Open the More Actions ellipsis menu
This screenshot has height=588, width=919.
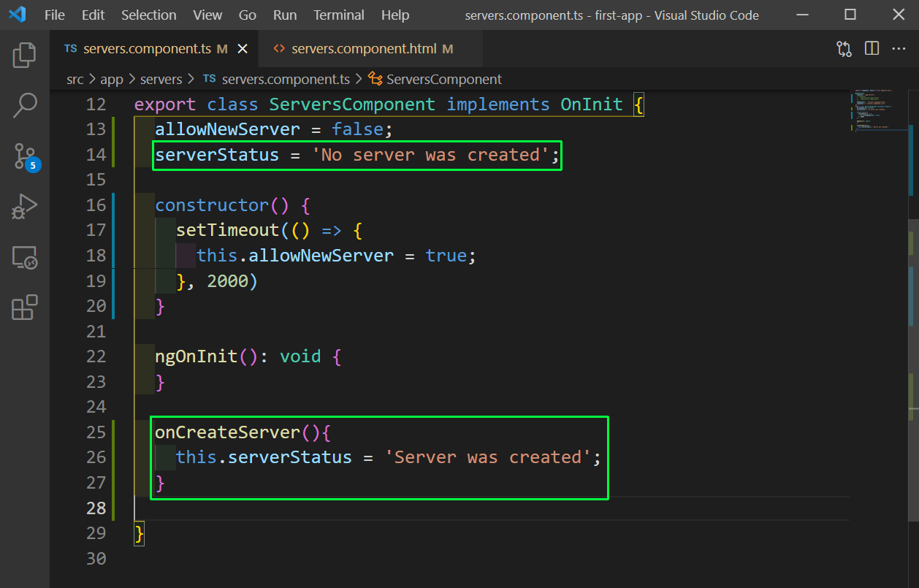click(899, 49)
